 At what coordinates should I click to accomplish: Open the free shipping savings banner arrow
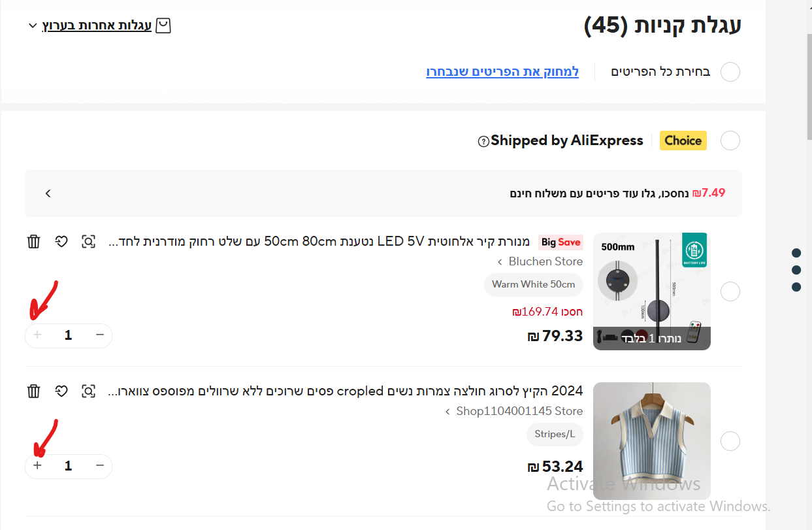coord(48,193)
